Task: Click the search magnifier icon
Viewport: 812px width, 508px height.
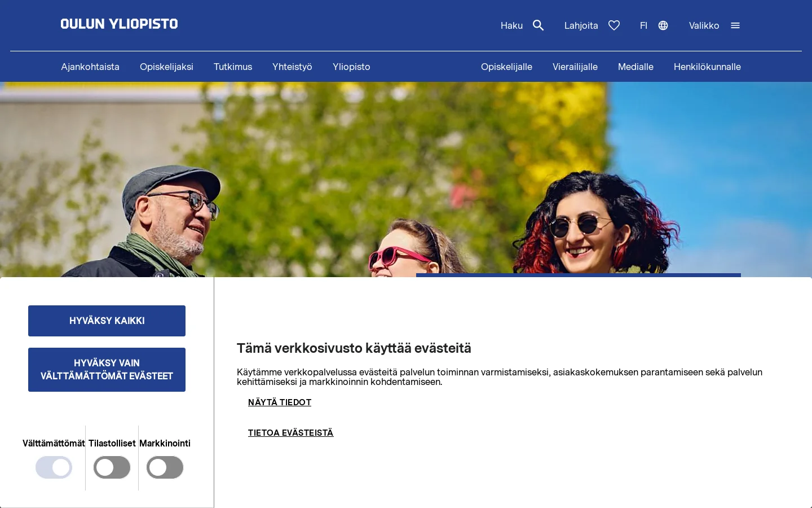Action: tap(539, 25)
